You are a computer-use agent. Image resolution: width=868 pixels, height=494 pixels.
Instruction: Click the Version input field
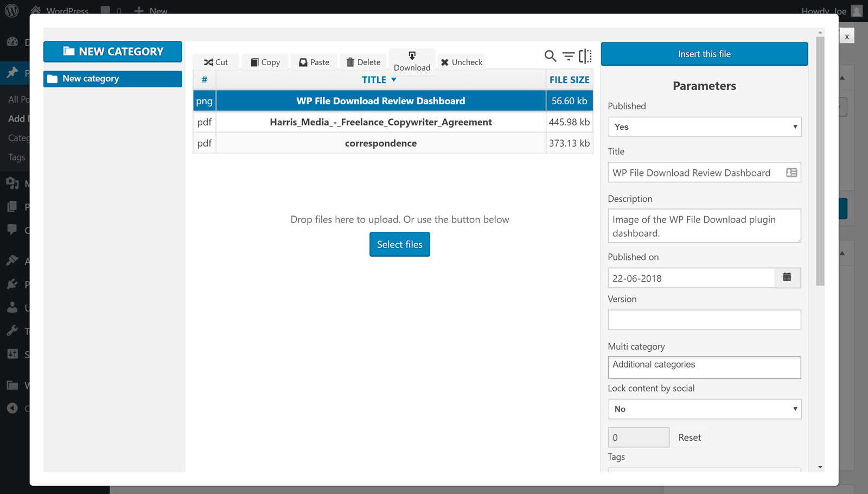click(x=705, y=320)
